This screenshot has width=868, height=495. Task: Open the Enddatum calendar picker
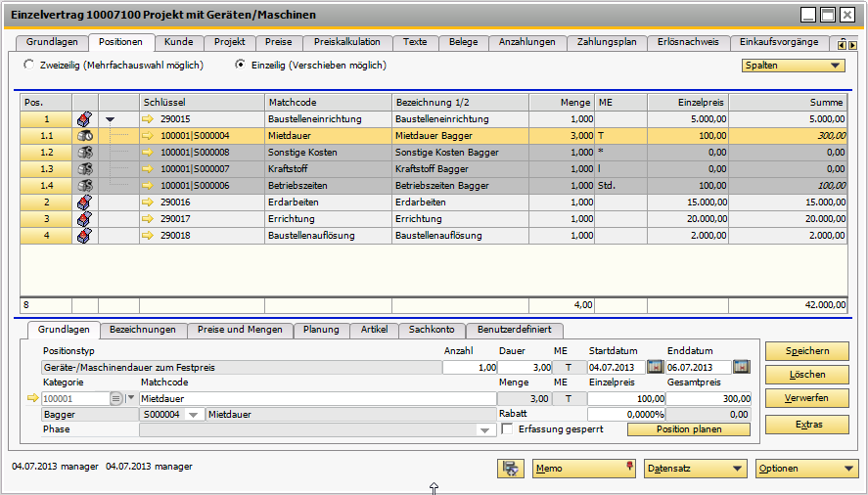(x=742, y=367)
